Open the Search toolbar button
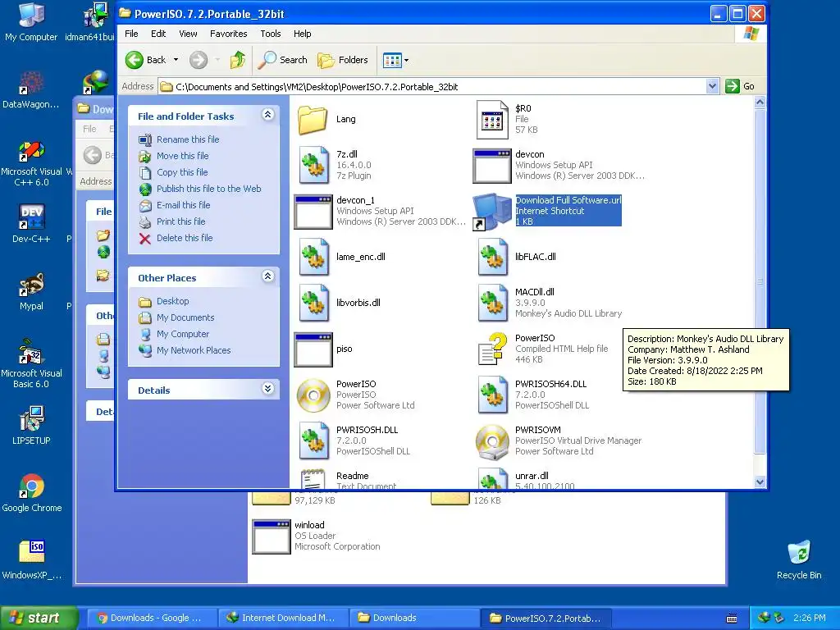Screen dimensions: 840x630 pos(282,60)
